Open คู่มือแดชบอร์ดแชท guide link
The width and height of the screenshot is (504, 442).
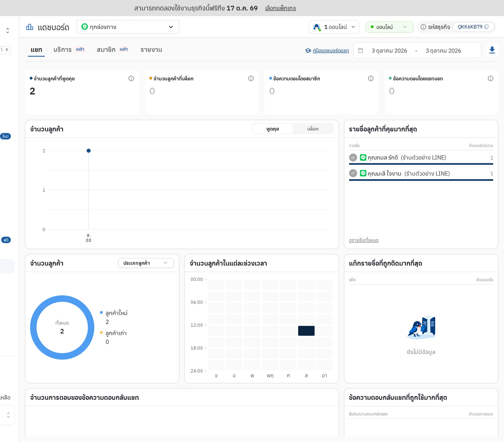click(331, 51)
